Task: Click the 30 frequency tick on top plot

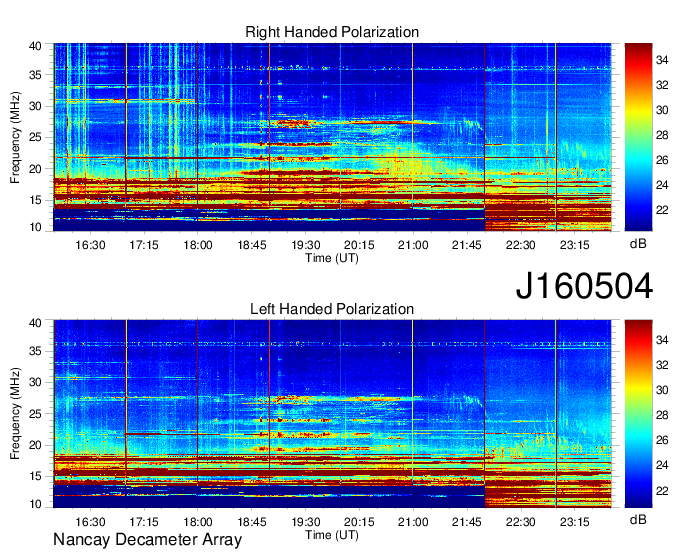Action: 35,106
